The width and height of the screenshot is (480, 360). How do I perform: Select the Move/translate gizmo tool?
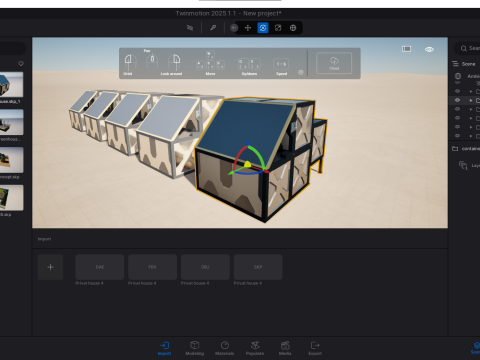(x=248, y=28)
